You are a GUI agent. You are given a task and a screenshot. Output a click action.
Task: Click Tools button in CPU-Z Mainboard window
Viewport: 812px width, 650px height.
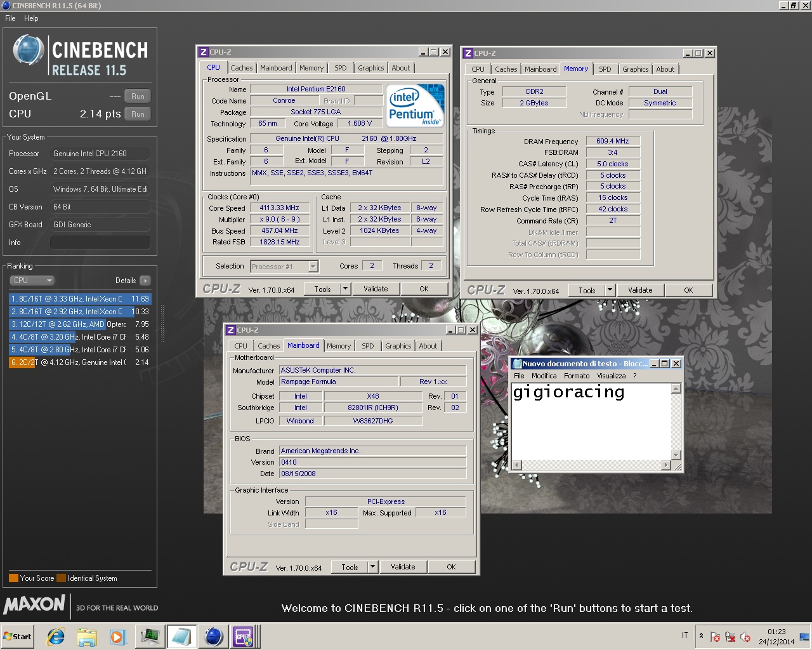(350, 567)
